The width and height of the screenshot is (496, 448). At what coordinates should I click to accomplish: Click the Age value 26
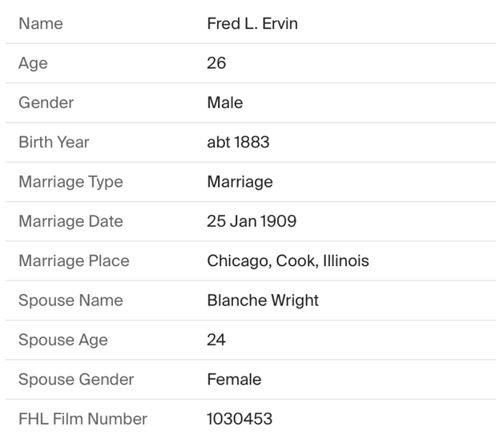pyautogui.click(x=216, y=63)
